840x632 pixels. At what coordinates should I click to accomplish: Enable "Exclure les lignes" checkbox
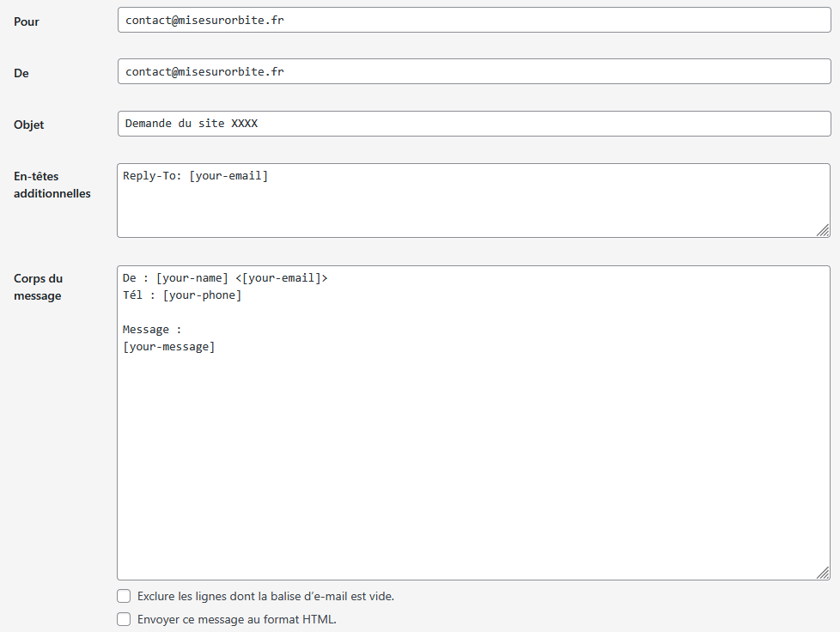click(125, 596)
